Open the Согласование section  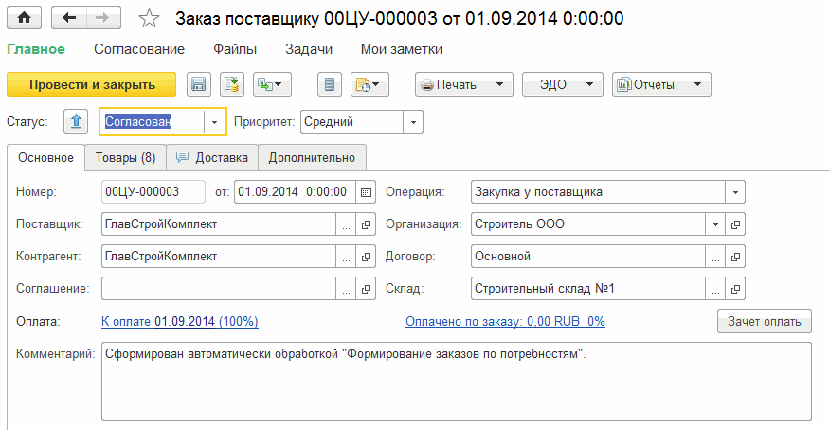[x=139, y=49]
